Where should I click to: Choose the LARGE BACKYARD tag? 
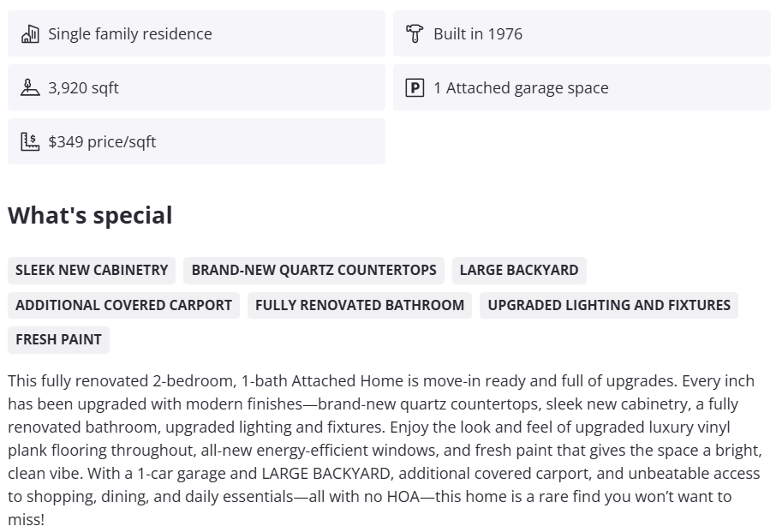518,270
